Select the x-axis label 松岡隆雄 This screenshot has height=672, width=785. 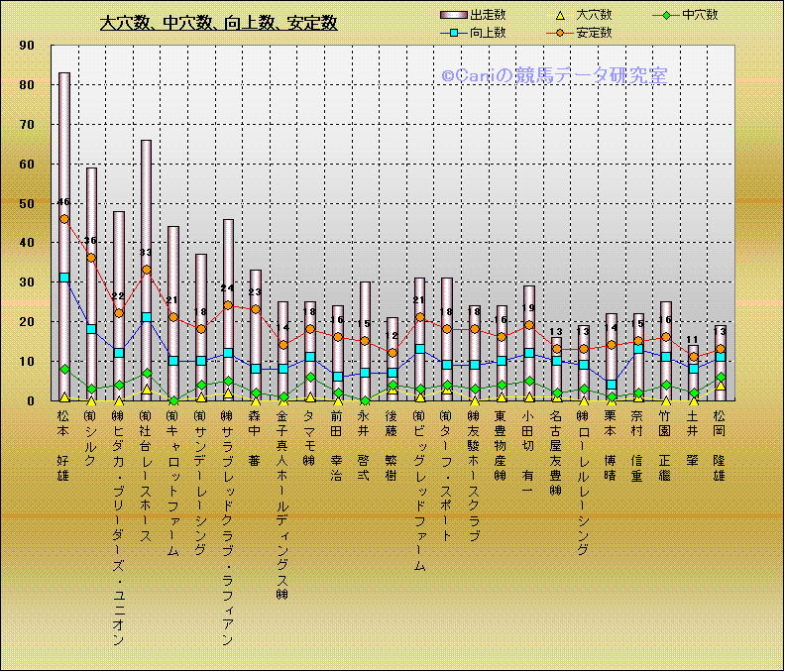click(721, 447)
